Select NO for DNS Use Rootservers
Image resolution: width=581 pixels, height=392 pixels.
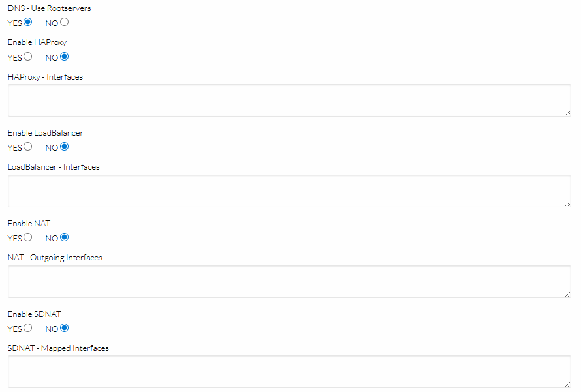click(64, 22)
